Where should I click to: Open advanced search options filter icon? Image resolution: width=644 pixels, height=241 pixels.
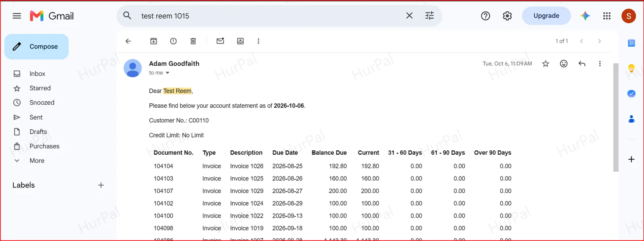tap(429, 16)
